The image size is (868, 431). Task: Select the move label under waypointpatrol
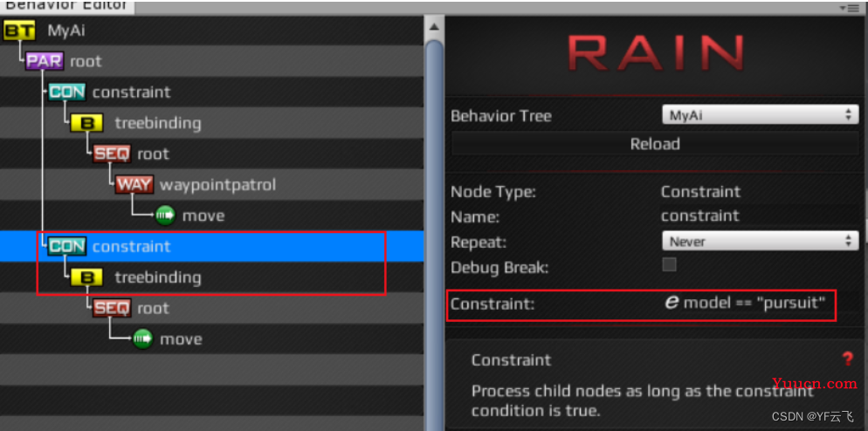(x=203, y=215)
